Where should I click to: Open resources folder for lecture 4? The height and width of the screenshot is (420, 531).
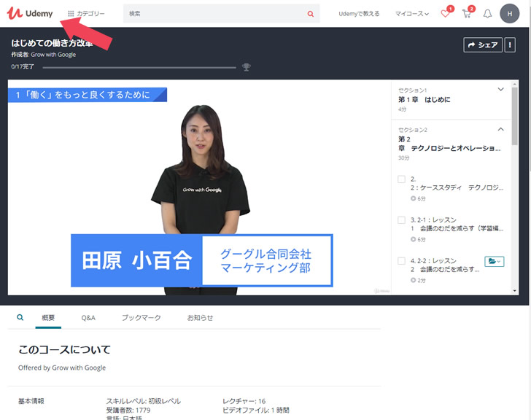[x=494, y=261]
